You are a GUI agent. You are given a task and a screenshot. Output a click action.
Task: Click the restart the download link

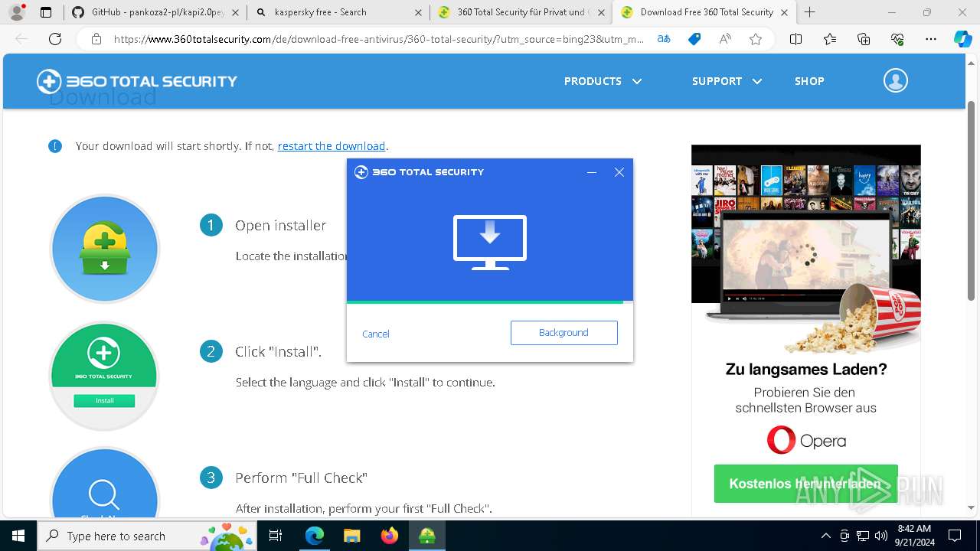332,146
